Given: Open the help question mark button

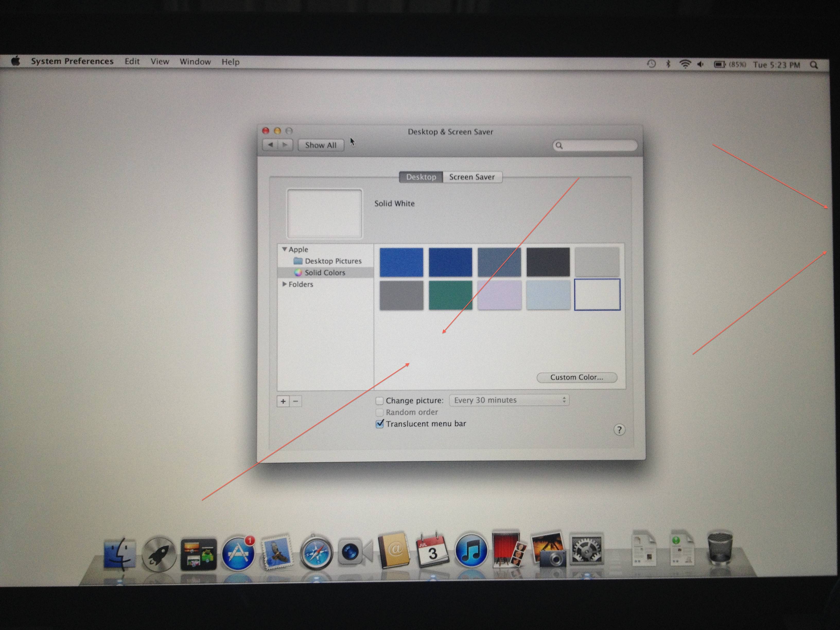Looking at the screenshot, I should 619,430.
